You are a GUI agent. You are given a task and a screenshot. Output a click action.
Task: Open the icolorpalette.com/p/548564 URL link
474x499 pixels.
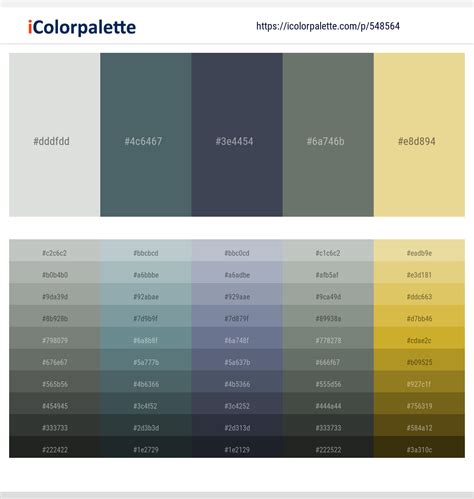pyautogui.click(x=328, y=26)
